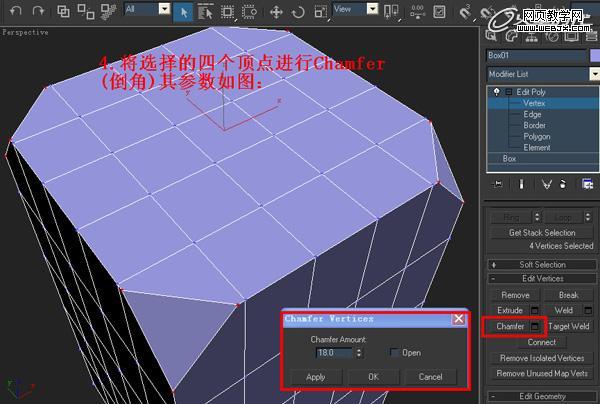Click the Remove vertices button
The image size is (600, 404).
click(515, 295)
